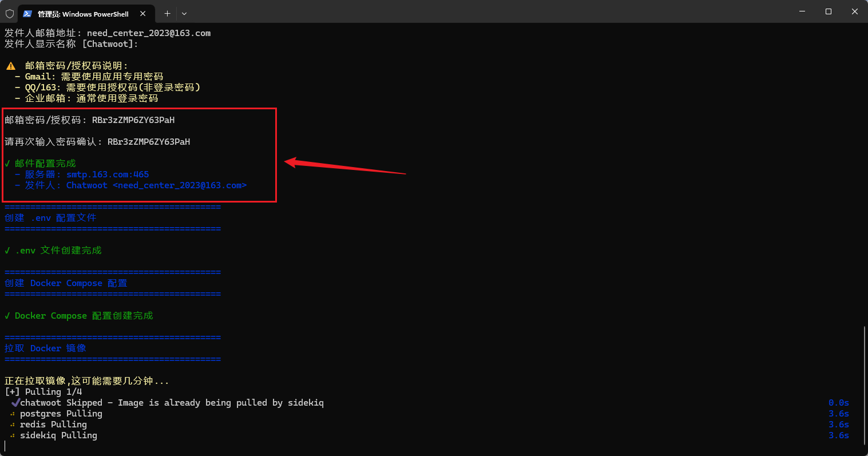Click the 0.0s timing for chatwoot
868x456 pixels.
[838, 403]
